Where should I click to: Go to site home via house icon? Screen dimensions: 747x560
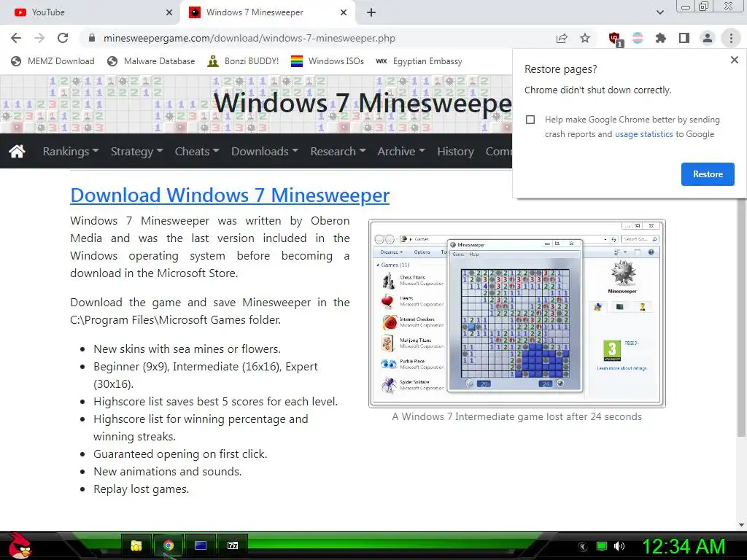pyautogui.click(x=18, y=152)
